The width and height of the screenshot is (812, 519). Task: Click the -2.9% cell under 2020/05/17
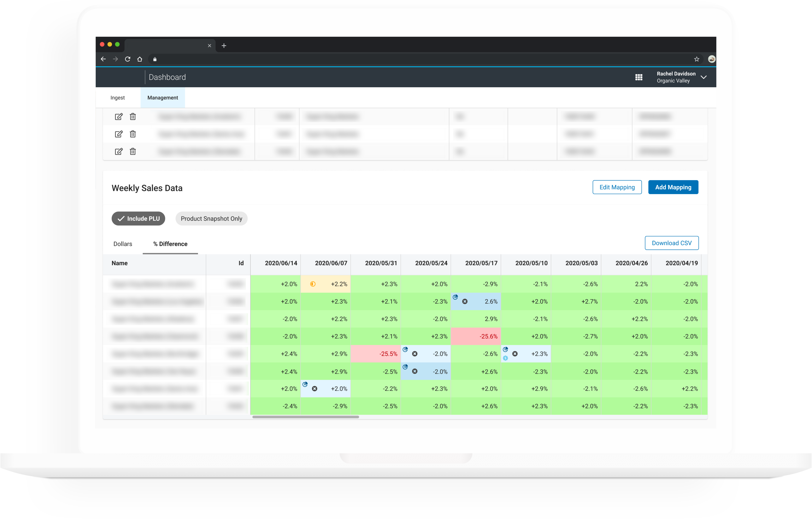[x=476, y=284]
